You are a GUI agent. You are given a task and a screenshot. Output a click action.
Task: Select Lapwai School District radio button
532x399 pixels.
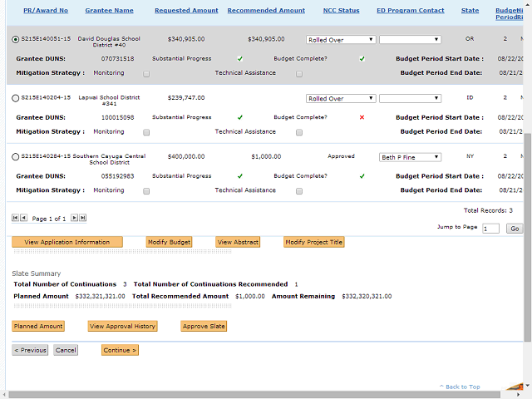click(16, 98)
